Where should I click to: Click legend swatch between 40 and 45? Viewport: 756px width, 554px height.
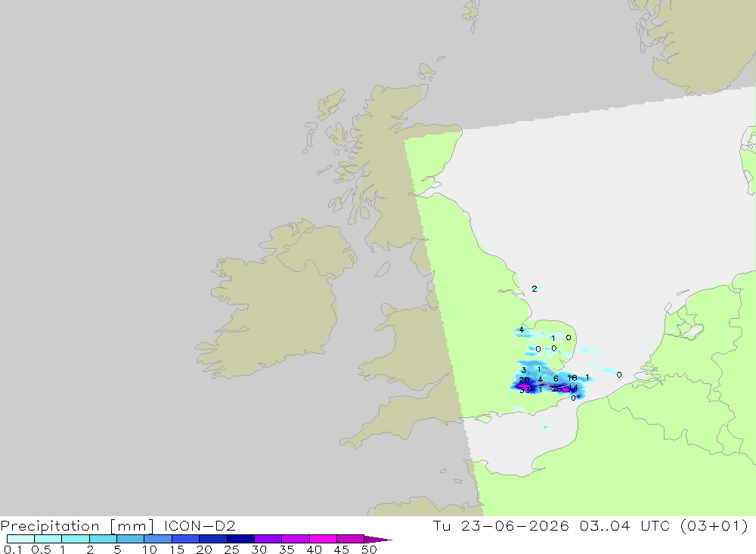pyautogui.click(x=323, y=539)
